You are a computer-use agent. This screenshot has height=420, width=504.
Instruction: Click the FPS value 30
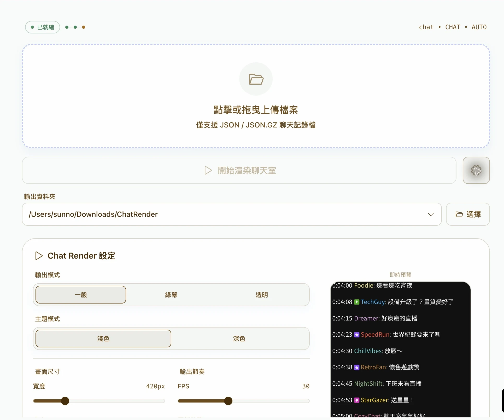point(306,386)
